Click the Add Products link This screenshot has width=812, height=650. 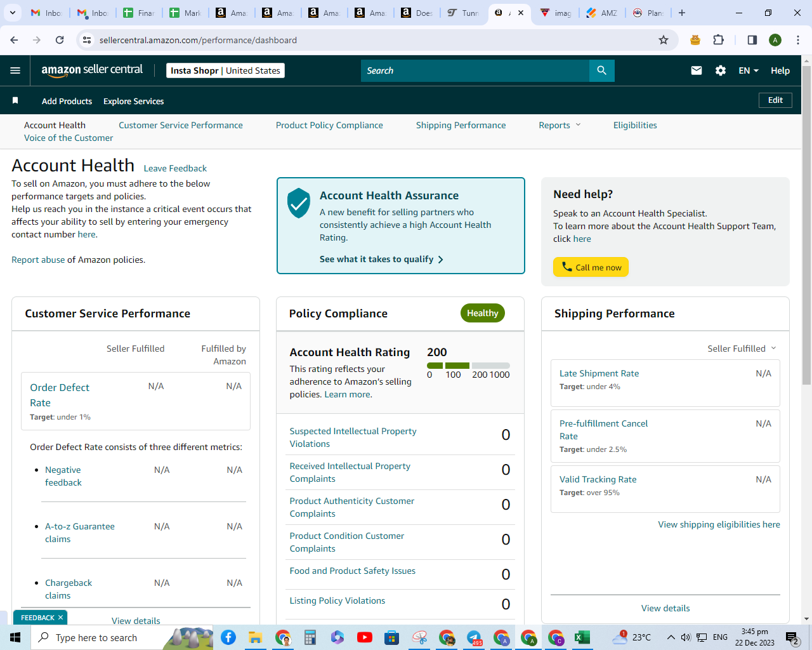pos(67,101)
